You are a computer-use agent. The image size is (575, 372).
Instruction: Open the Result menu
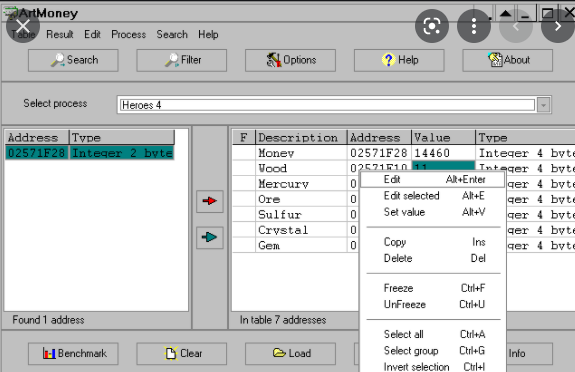[60, 34]
